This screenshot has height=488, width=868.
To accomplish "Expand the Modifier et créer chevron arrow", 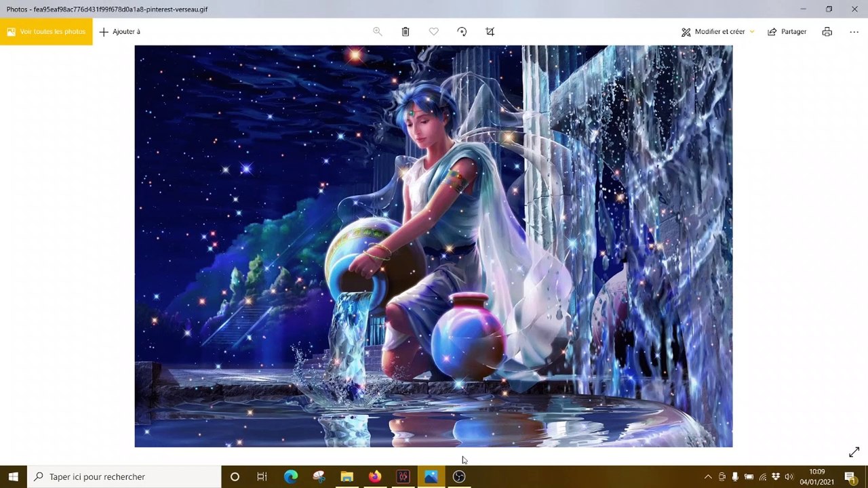I will (x=752, y=32).
